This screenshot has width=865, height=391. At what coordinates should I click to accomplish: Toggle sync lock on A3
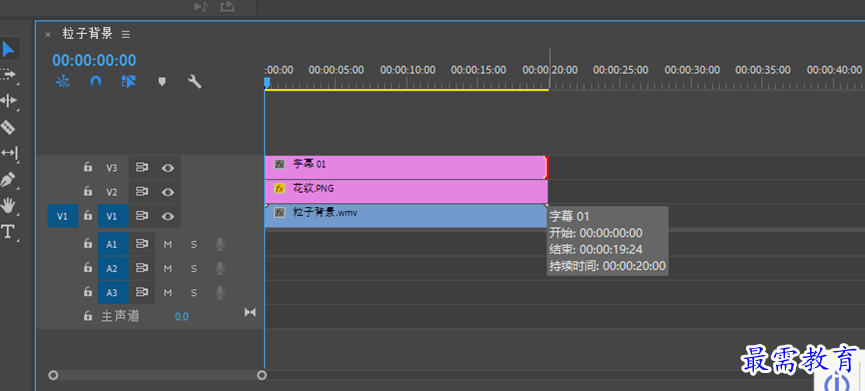pyautogui.click(x=142, y=292)
